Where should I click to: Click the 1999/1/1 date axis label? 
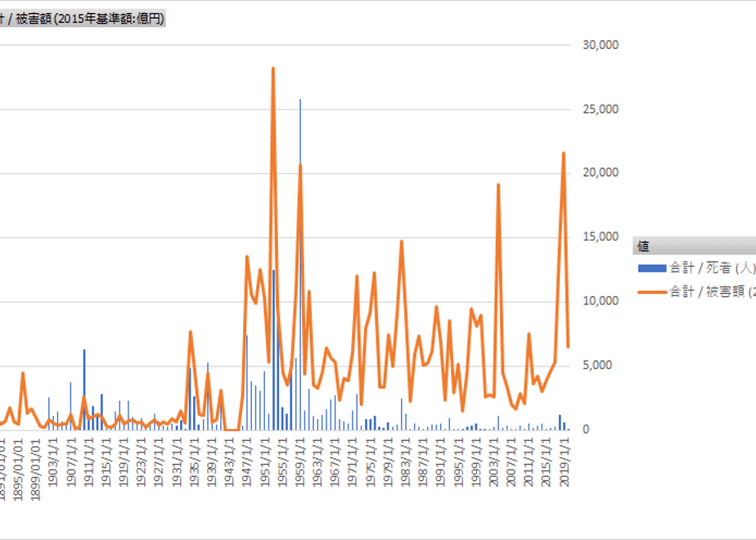point(476,462)
